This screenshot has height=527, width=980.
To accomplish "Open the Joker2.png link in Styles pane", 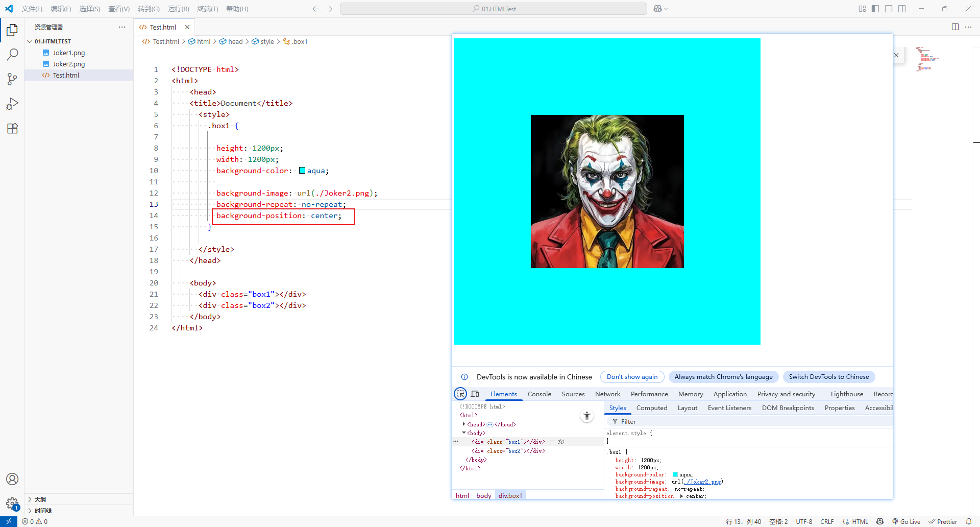I will tap(703, 482).
